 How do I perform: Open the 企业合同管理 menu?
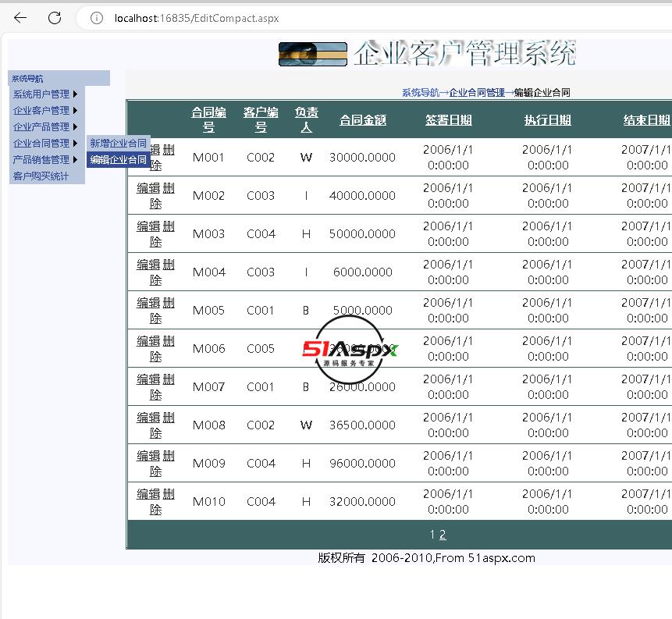(41, 144)
